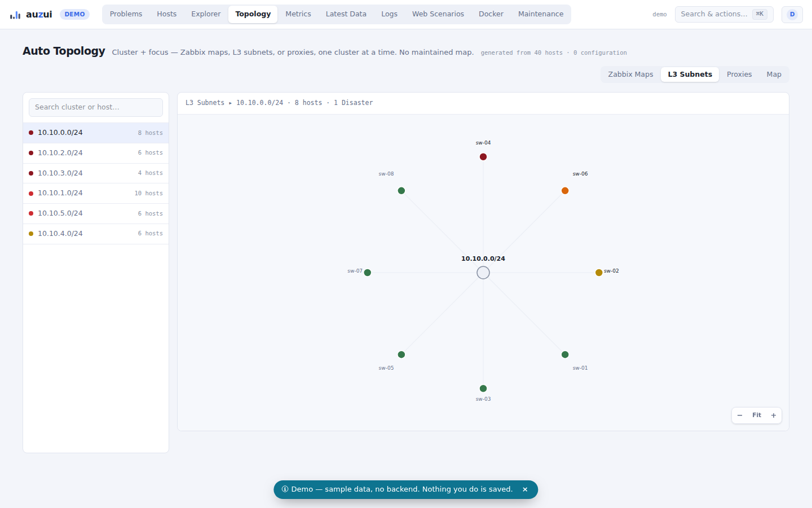Click the '10 hosts' count label
Screen dimensions: 812x508
pos(148,193)
